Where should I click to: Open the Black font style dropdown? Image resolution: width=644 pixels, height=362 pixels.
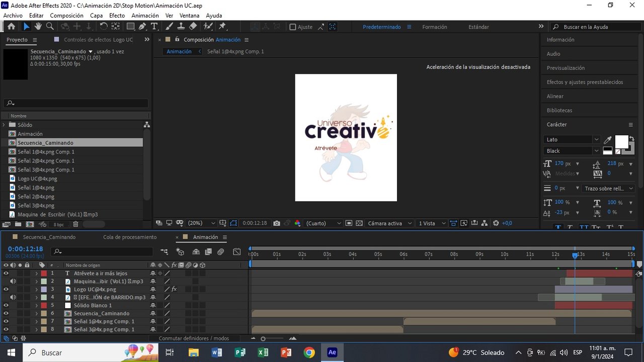(572, 151)
